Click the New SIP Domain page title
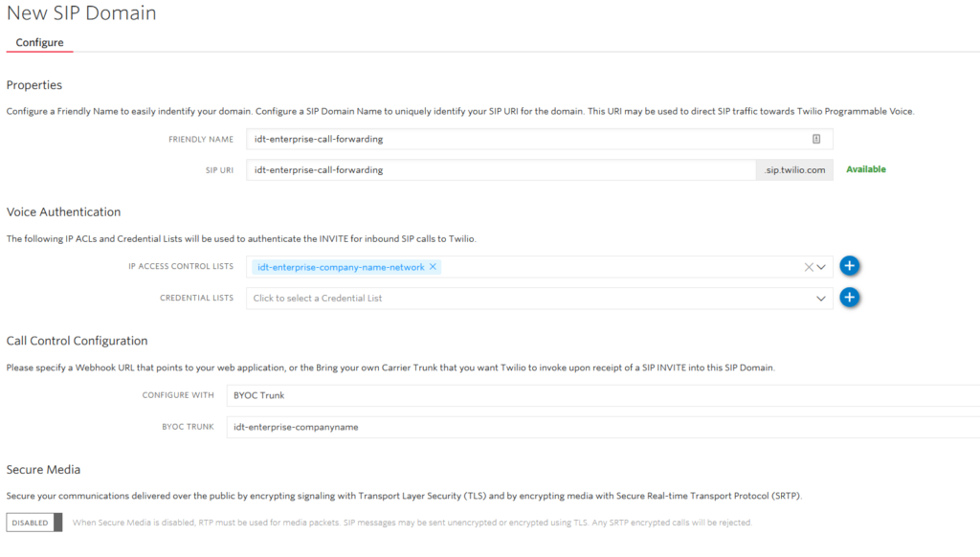This screenshot has width=980, height=557. (81, 13)
